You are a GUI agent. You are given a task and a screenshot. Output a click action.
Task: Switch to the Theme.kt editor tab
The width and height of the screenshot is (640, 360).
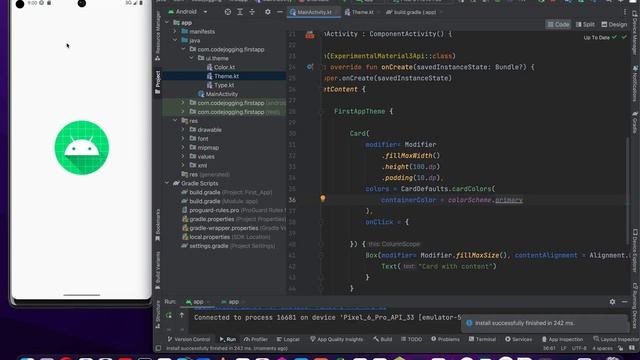(361, 12)
